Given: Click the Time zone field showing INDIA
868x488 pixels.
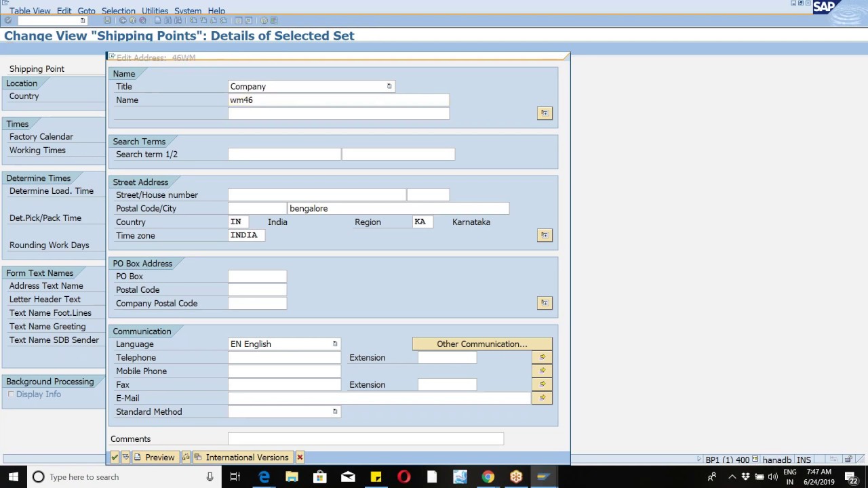Looking at the screenshot, I should tap(247, 235).
